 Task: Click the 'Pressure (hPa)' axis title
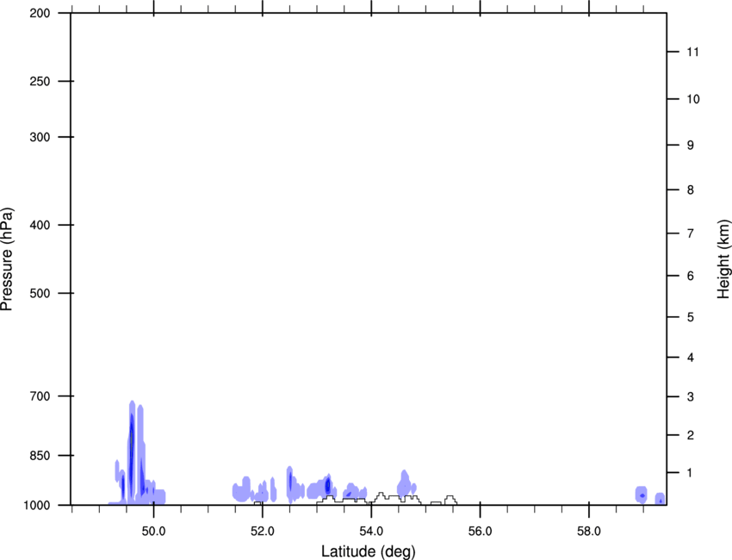tap(7, 259)
